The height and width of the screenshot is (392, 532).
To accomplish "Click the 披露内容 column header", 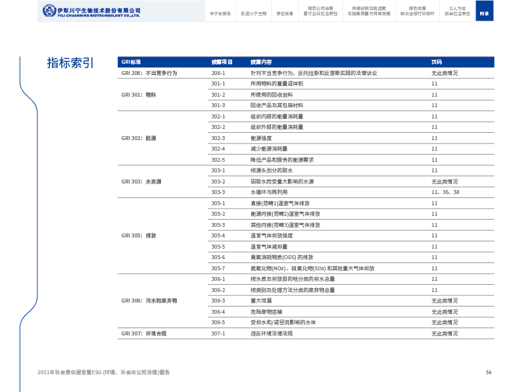I will [261, 62].
